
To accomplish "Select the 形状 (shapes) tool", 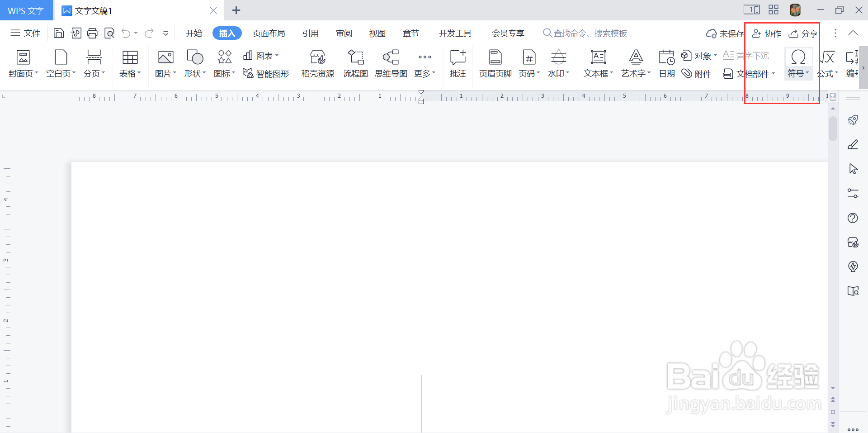I will pyautogui.click(x=194, y=63).
